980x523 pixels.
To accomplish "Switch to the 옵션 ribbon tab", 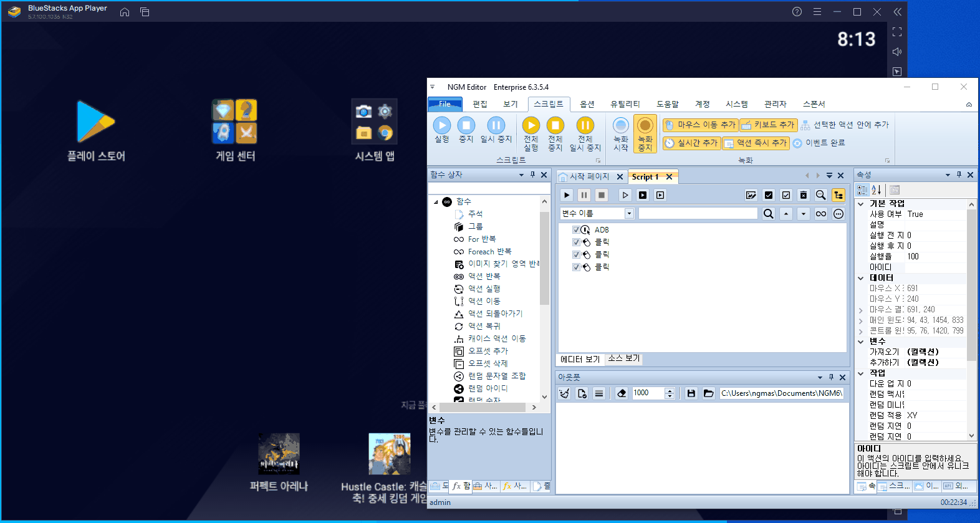I will click(587, 104).
